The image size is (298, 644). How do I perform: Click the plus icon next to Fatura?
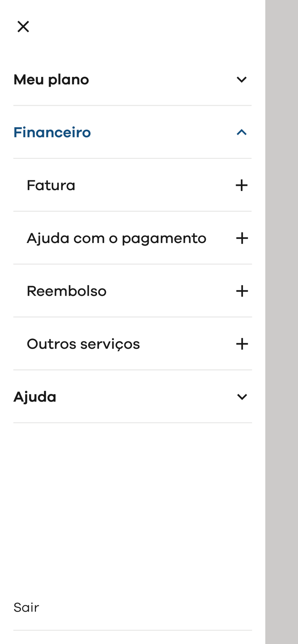[242, 185]
